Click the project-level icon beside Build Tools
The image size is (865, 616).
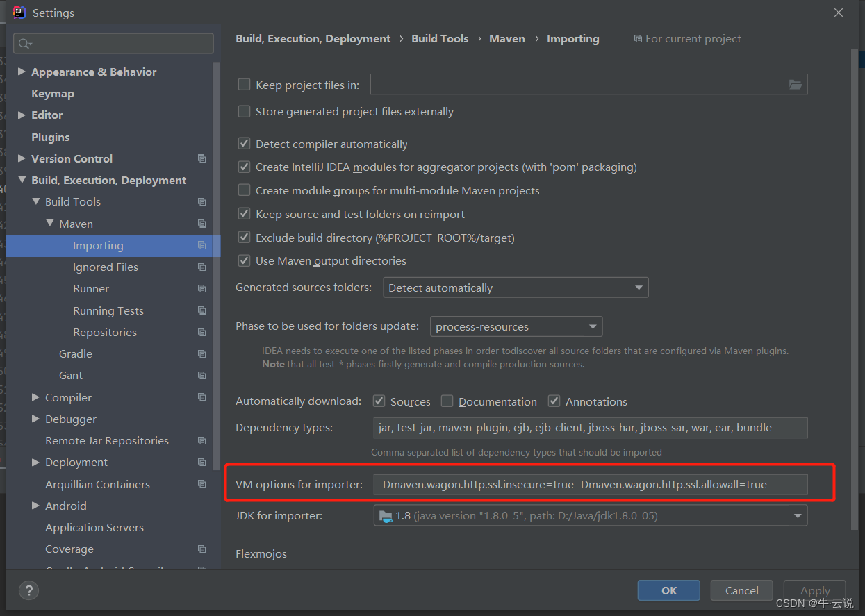tap(201, 202)
